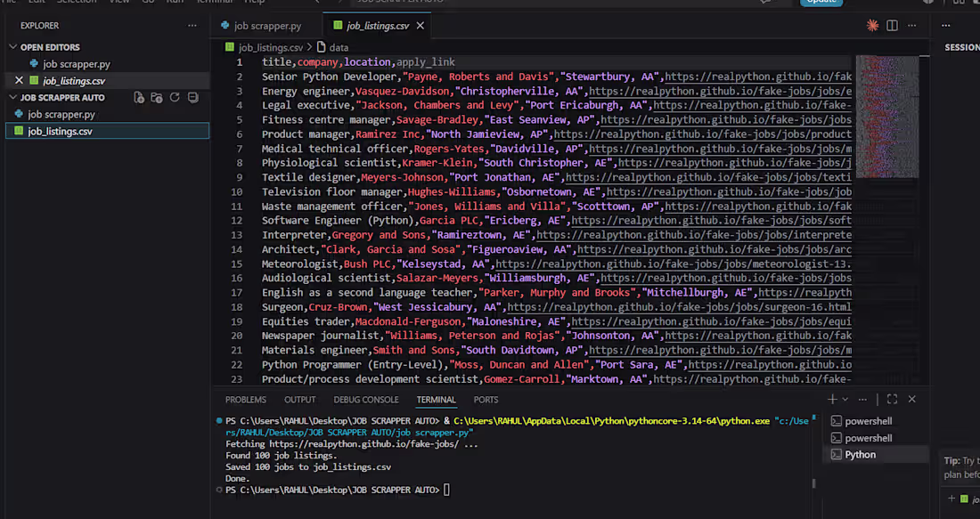Click 'Ramirez Inc' company on line 6
This screenshot has width=980, height=519.
(388, 134)
